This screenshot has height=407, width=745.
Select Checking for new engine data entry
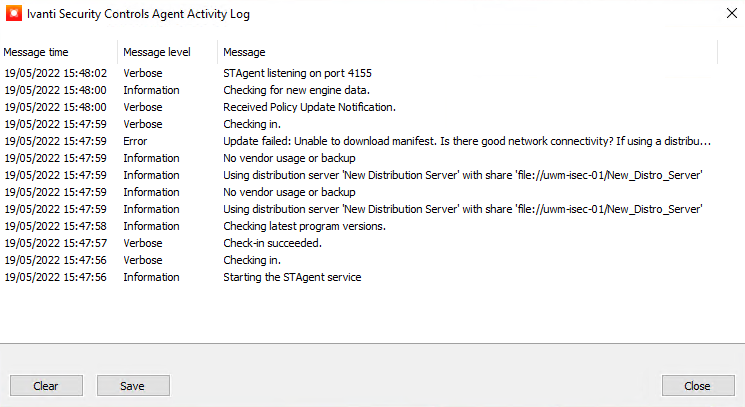(x=296, y=90)
